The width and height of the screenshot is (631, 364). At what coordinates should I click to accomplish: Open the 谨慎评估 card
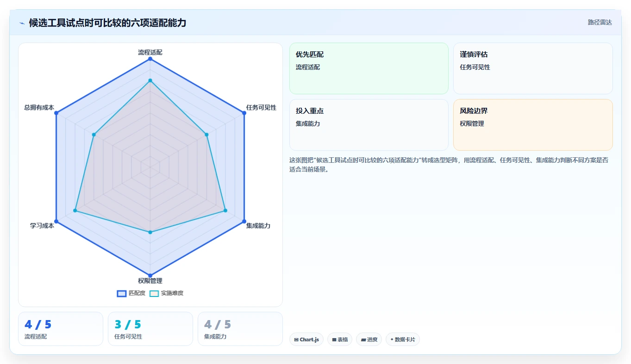click(533, 68)
